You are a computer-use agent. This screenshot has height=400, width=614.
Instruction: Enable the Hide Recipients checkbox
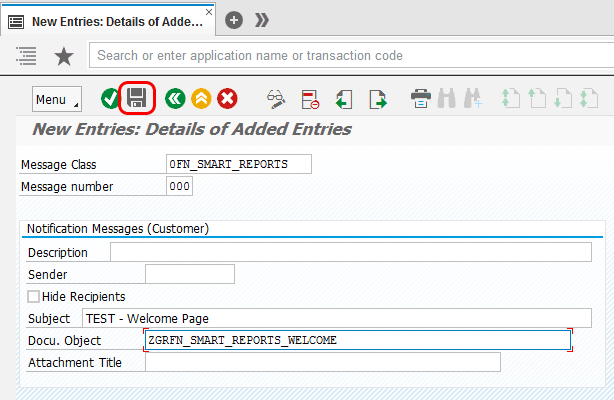(34, 296)
